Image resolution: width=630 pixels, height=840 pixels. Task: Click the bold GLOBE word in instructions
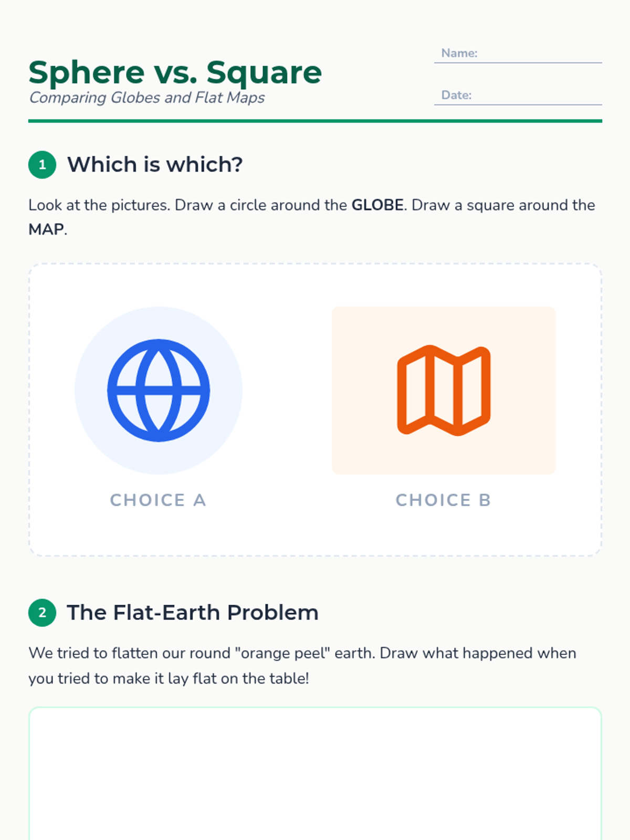click(x=377, y=205)
